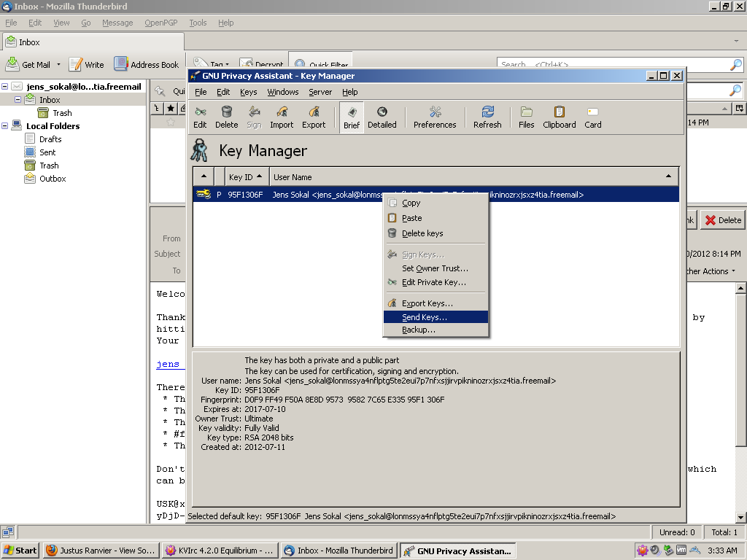The image size is (747, 560).
Task: Select Delete keys in the context menu
Action: click(x=436, y=233)
